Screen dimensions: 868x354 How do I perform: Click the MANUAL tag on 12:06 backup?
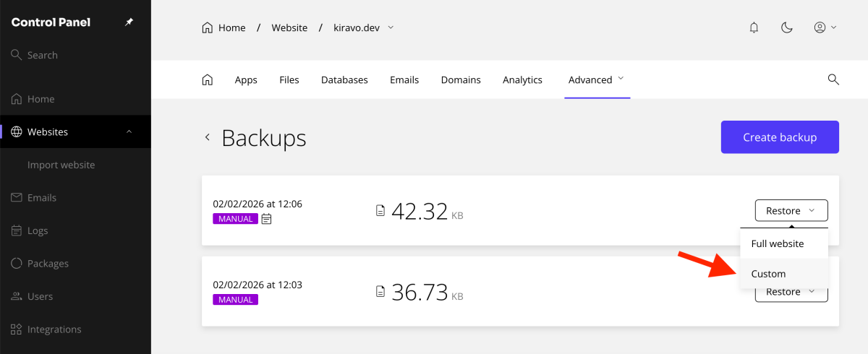[235, 219]
